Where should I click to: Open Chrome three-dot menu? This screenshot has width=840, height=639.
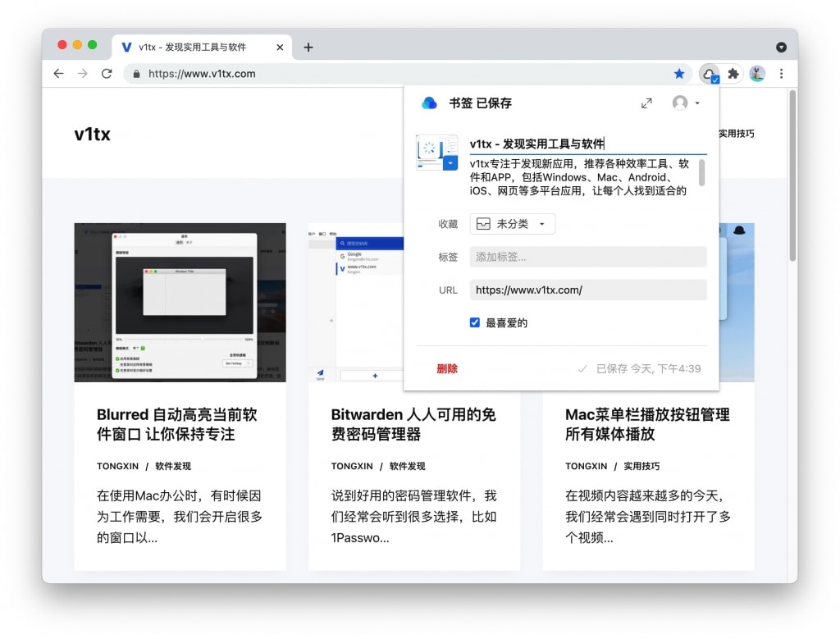pos(782,73)
